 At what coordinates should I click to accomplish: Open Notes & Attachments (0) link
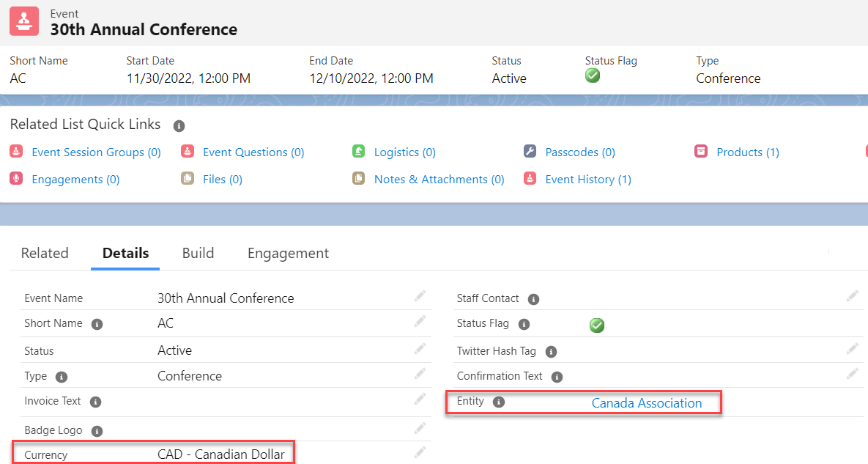[439, 180]
